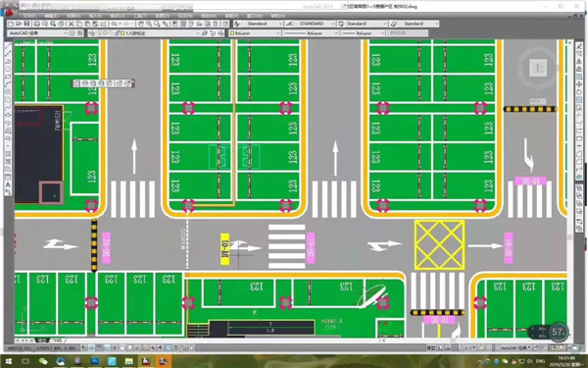Click the Save icon in the standard toolbar
This screenshot has height=368, width=588.
(26, 24)
